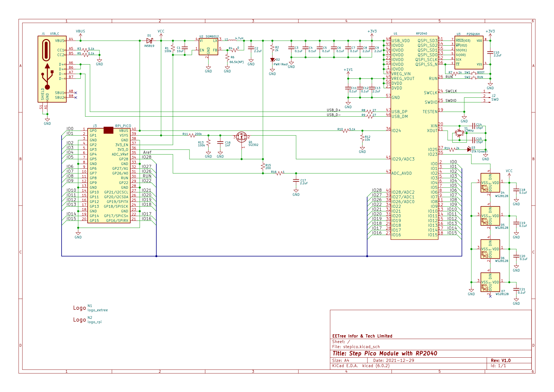
Task: Click the D1 IN5819 diode symbol
Action: tap(150, 41)
